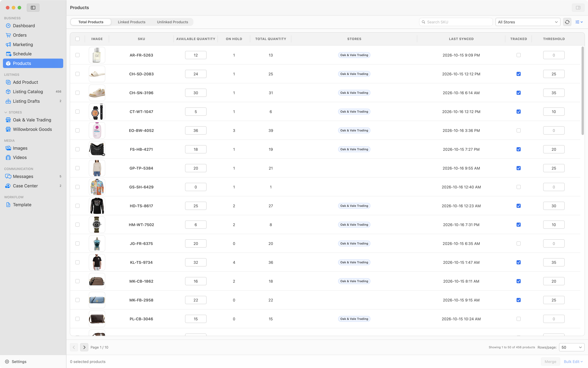Image resolution: width=588 pixels, height=368 pixels.
Task: Open the filter options dropdown
Action: coord(579,22)
